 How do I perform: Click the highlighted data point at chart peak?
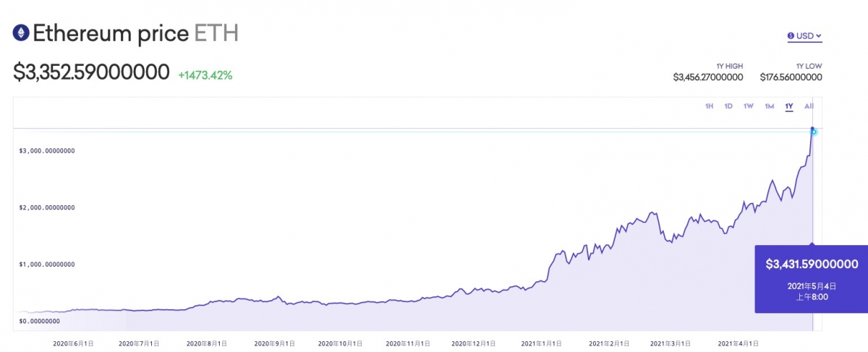[813, 131]
